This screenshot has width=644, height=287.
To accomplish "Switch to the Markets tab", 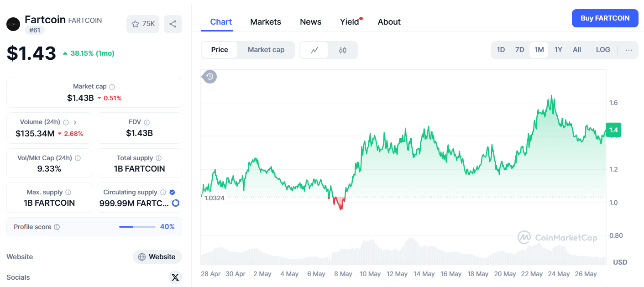I will 265,21.
